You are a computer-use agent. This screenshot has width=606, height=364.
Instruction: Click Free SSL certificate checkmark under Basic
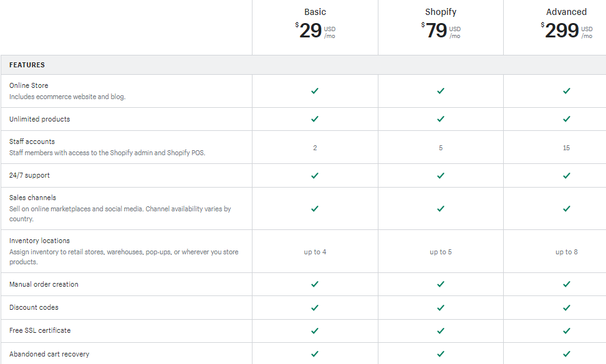pyautogui.click(x=315, y=331)
